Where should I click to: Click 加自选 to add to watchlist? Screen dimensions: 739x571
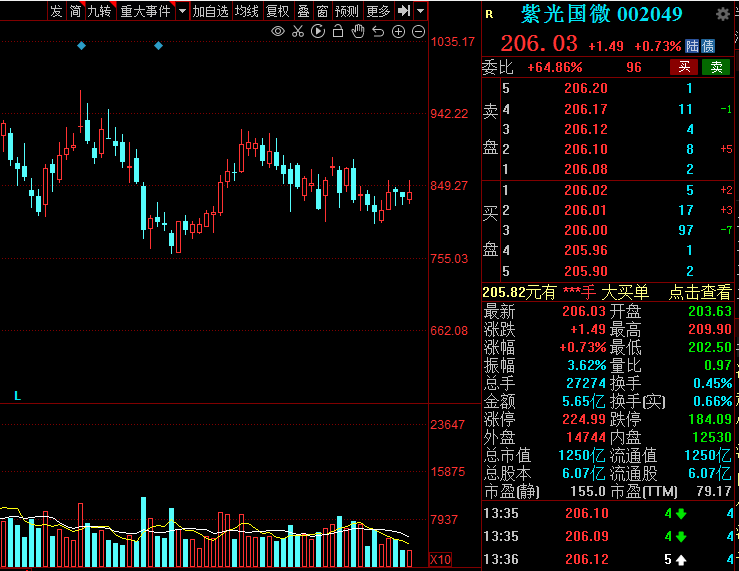(211, 11)
